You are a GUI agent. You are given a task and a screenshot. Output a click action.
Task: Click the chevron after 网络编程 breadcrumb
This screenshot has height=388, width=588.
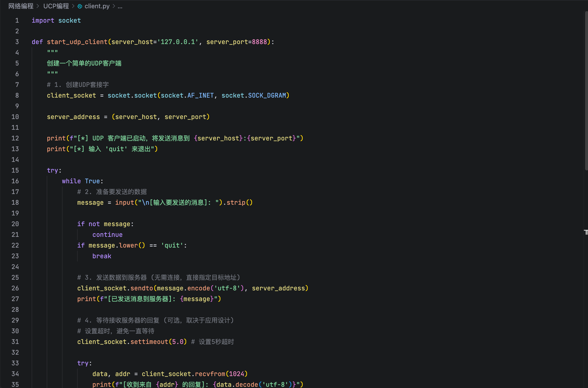38,6
